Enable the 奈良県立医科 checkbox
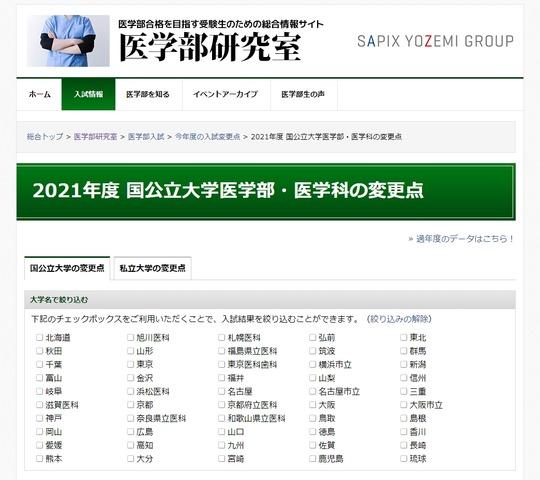This screenshot has width=540, height=480. pos(130,418)
